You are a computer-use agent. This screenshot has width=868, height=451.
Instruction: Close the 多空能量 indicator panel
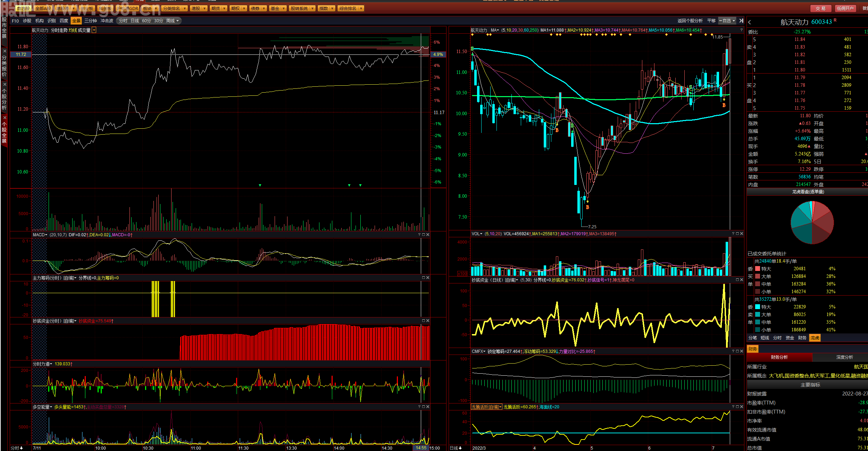pos(428,407)
